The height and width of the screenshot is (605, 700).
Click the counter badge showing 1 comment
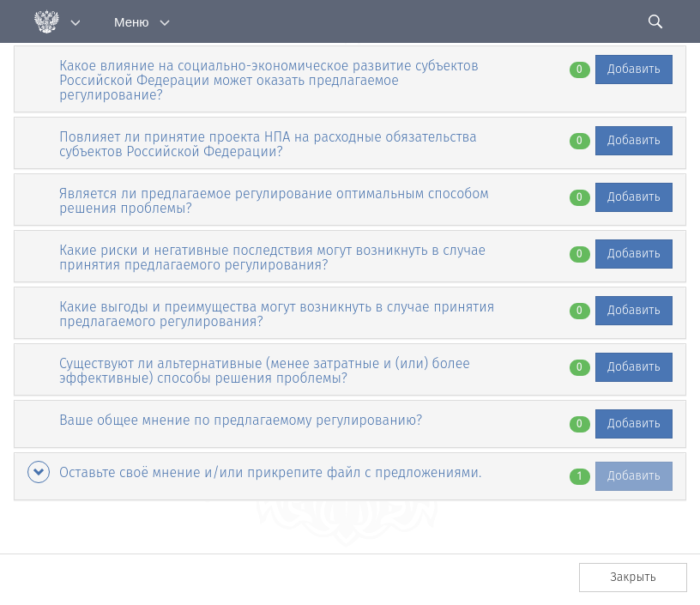pos(579,476)
